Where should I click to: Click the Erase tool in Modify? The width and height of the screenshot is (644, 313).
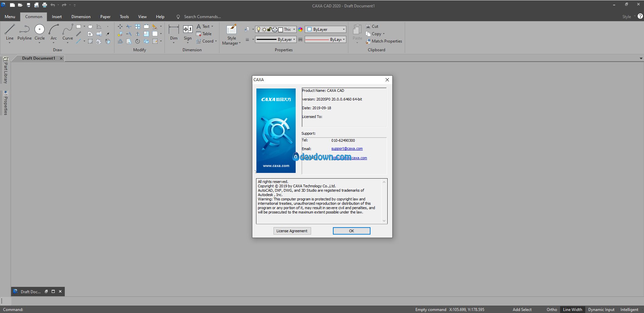pos(154,26)
